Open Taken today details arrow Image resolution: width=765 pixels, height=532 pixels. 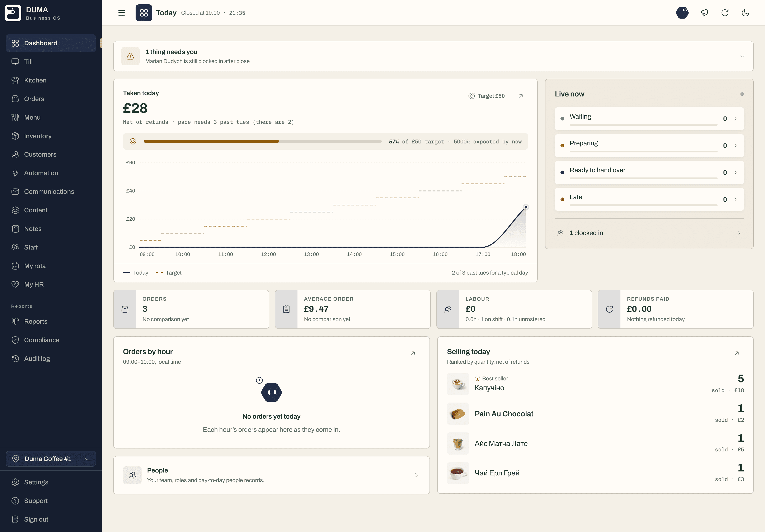point(520,96)
